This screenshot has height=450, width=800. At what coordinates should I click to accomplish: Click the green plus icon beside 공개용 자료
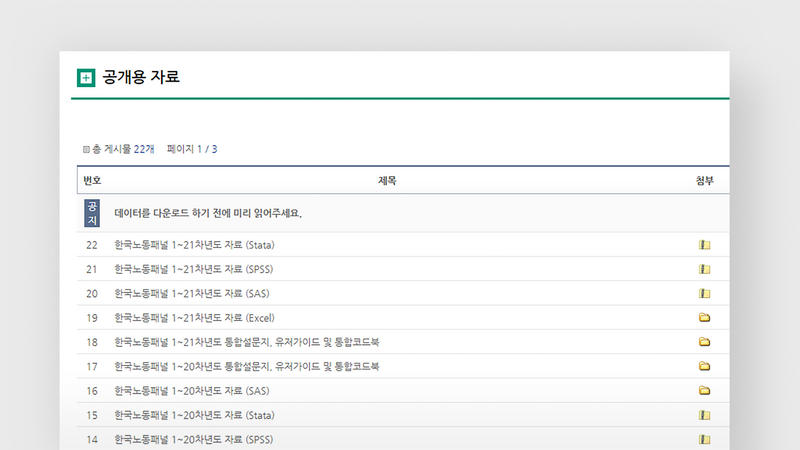pos(86,78)
